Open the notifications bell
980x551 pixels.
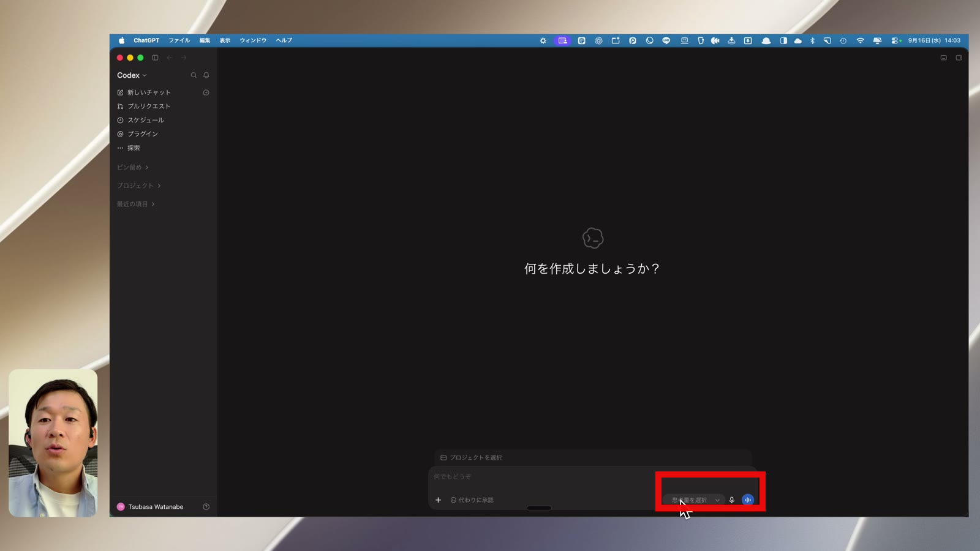coord(206,75)
